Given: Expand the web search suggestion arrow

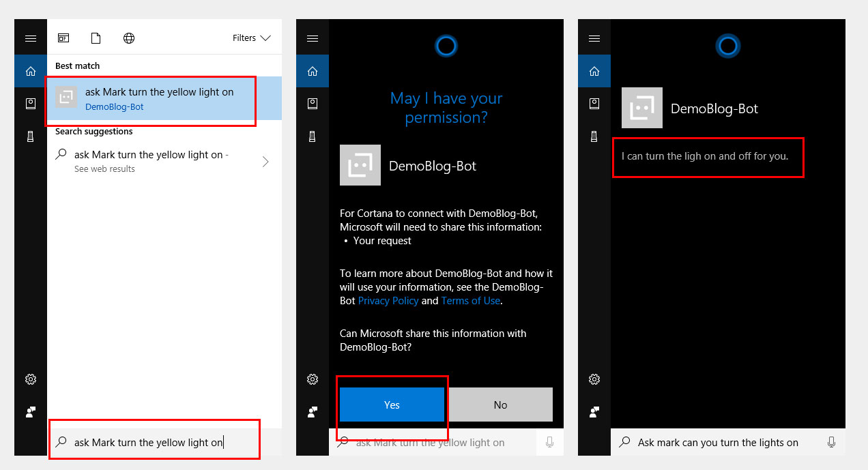Looking at the screenshot, I should (265, 162).
